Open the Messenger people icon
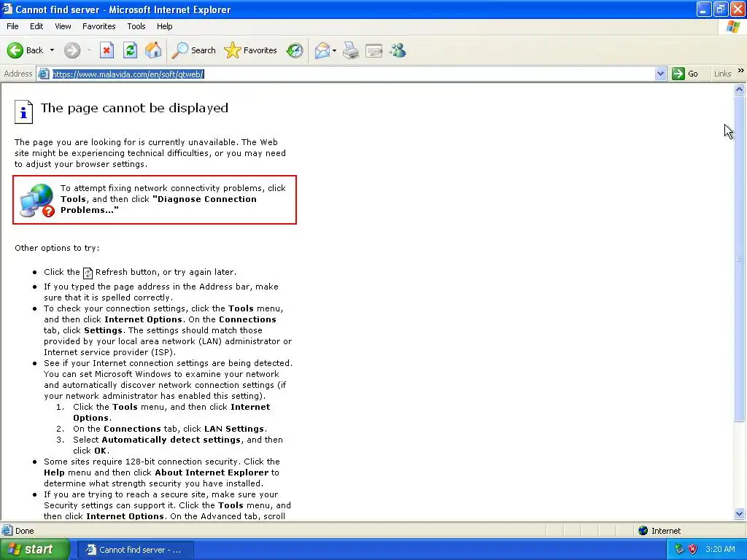Image resolution: width=747 pixels, height=560 pixels. 398,50
